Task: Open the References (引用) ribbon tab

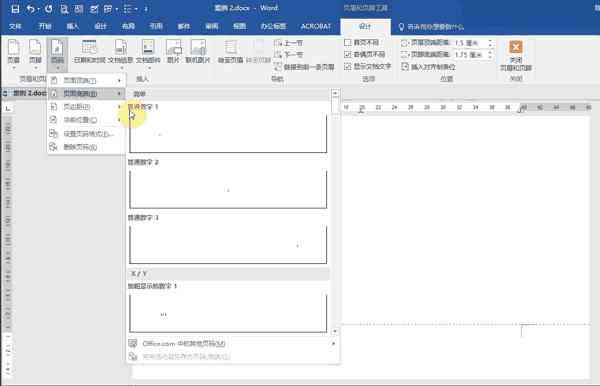Action: click(156, 26)
